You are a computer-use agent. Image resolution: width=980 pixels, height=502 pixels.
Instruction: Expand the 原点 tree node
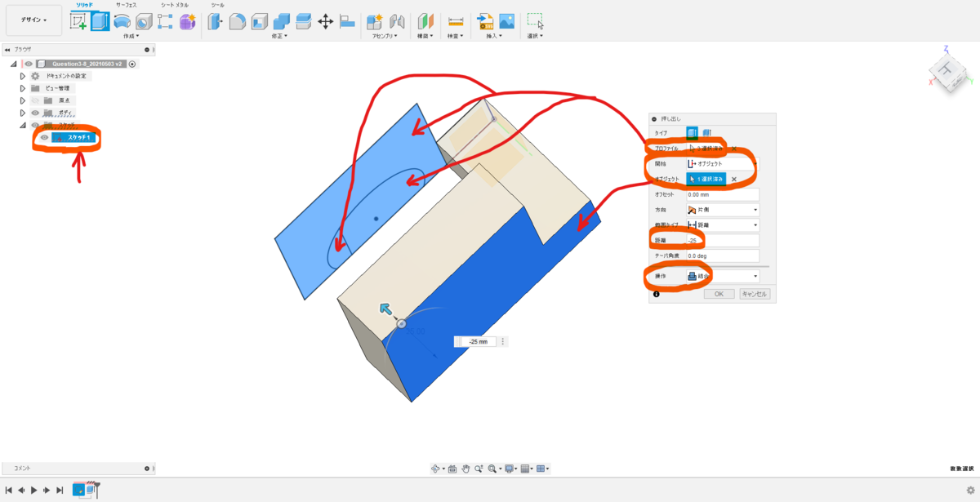point(23,100)
